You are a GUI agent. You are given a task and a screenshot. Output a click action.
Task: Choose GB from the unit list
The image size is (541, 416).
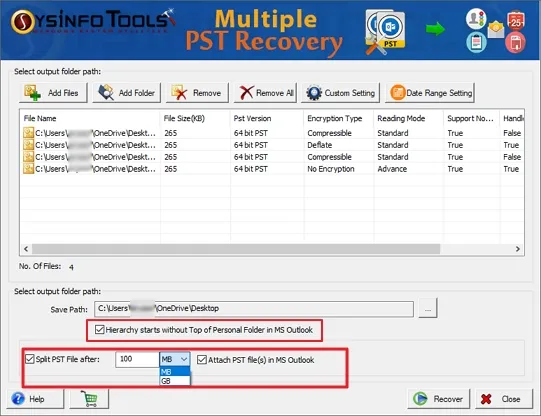pos(175,381)
